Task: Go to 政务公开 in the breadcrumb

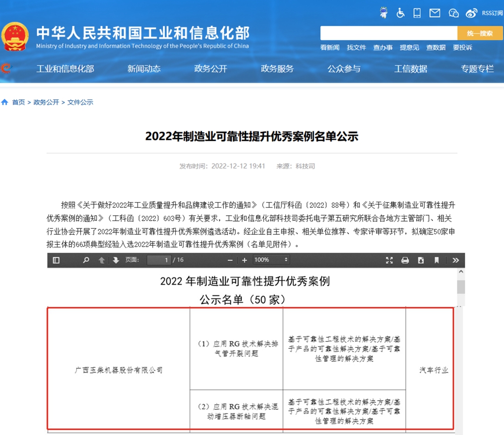Action: coord(46,102)
